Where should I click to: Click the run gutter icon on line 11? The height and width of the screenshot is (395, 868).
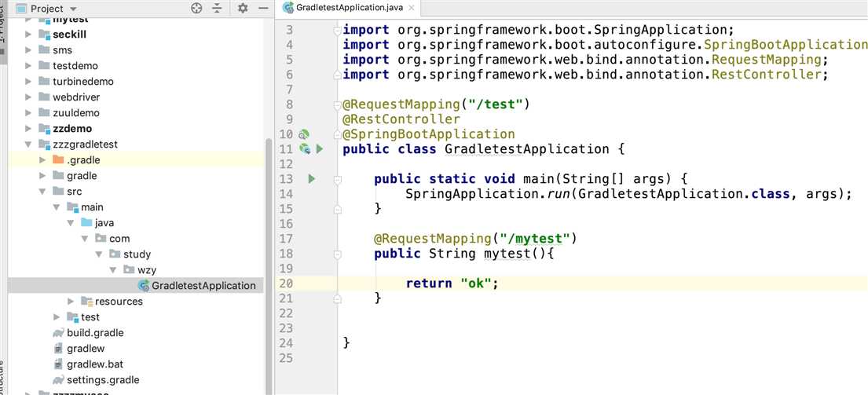320,149
